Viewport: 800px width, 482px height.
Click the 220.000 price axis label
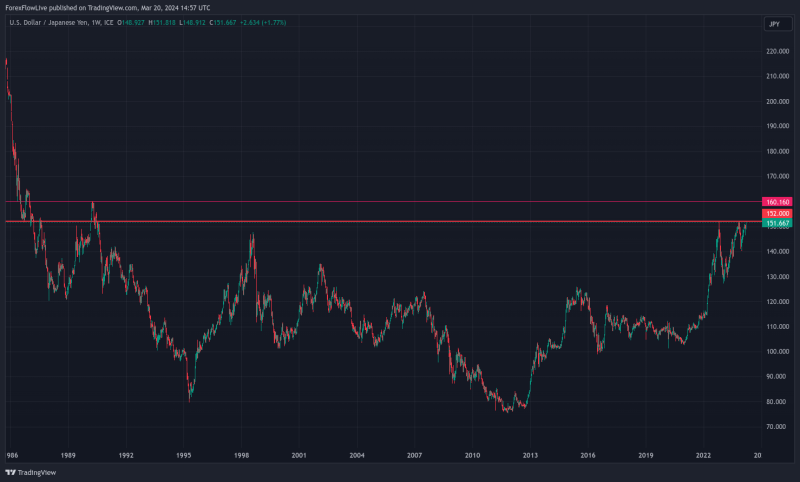(x=778, y=52)
